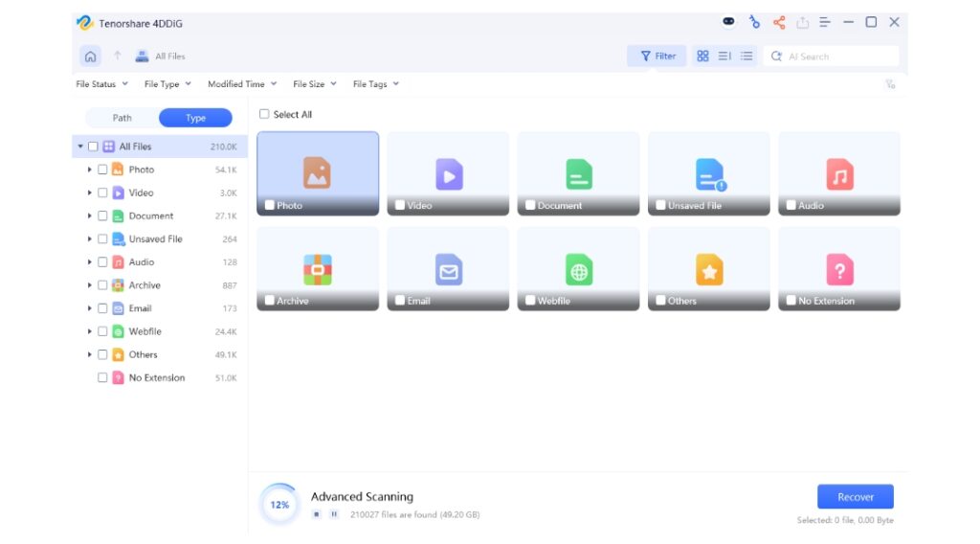Switch to detail preview view icon
980x544 pixels.
[x=724, y=57]
